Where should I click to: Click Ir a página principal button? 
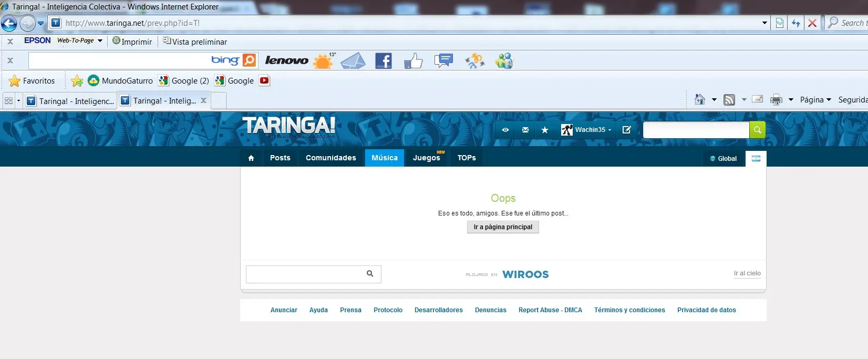503,227
